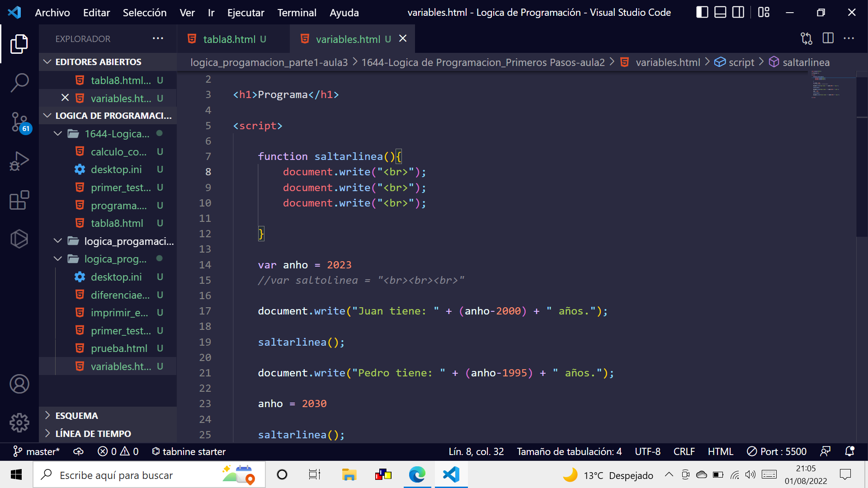Change UTF-8 encoding in status bar

[x=647, y=451]
